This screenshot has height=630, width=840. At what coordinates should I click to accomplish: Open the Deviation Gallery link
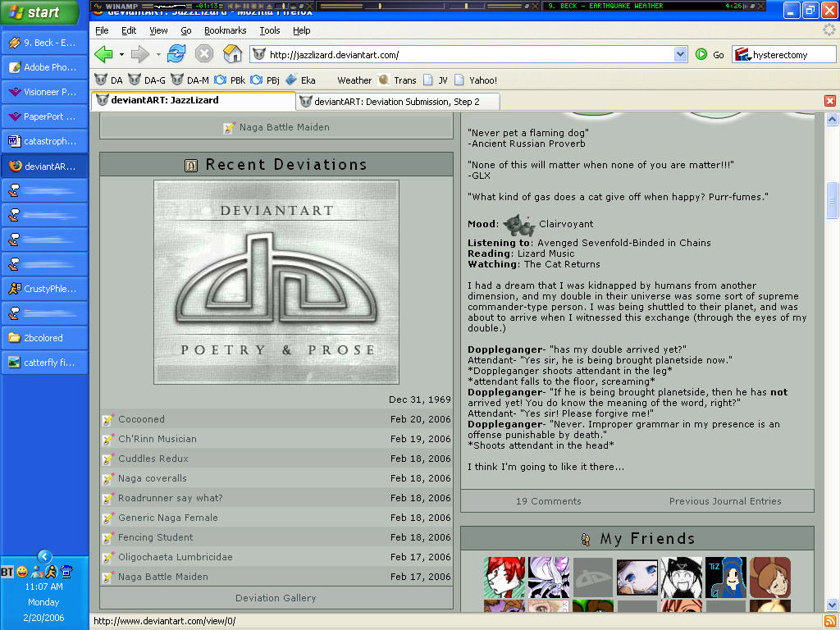276,598
